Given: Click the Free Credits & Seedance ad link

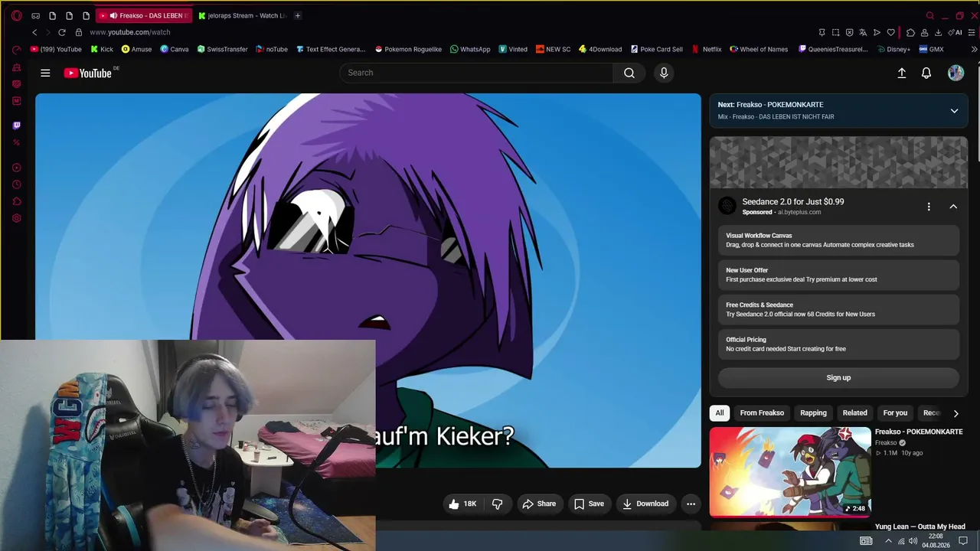Looking at the screenshot, I should point(838,309).
